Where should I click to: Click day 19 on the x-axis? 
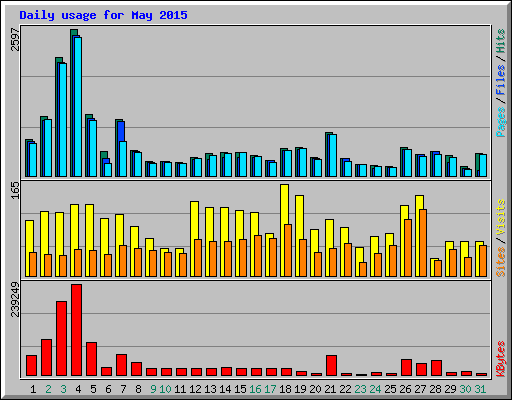point(300,389)
